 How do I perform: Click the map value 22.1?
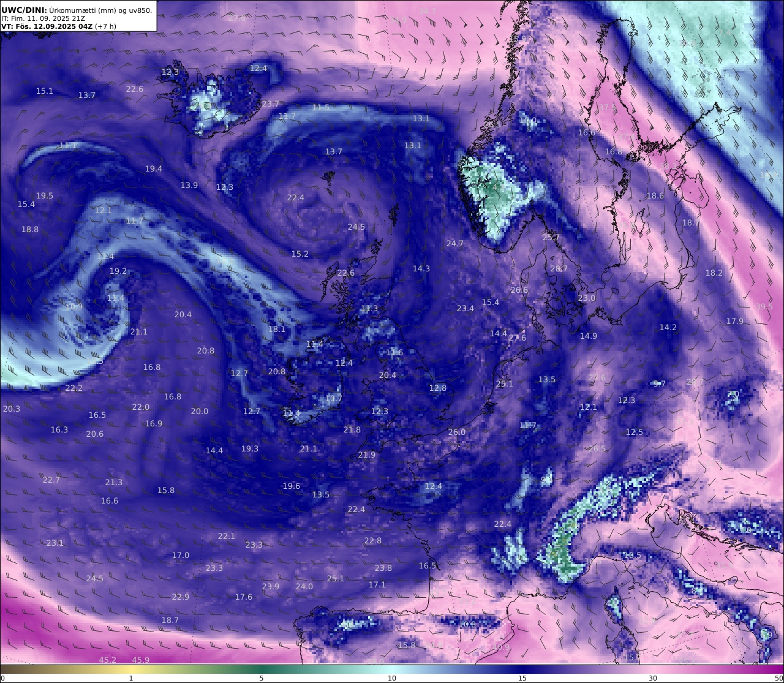(227, 537)
